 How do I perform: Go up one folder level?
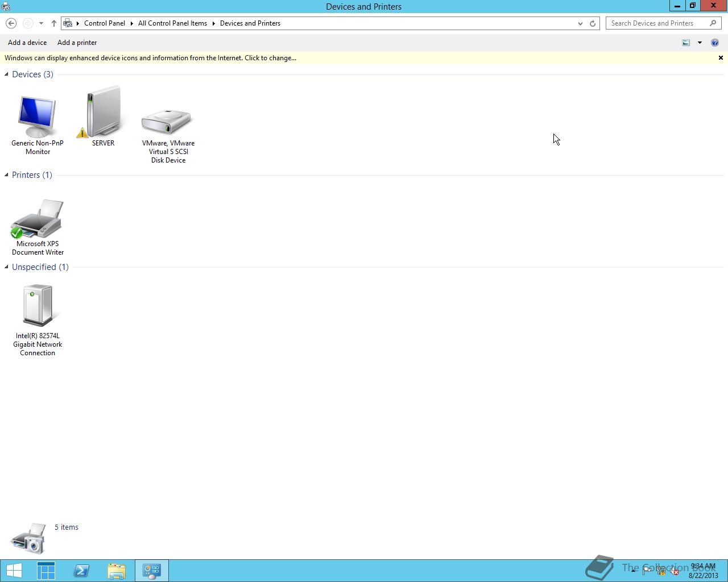[54, 23]
